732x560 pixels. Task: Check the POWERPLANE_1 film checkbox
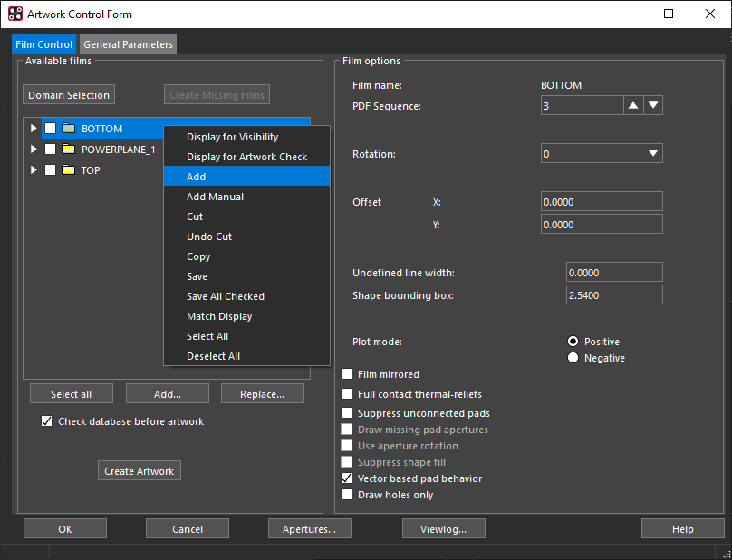(x=50, y=149)
